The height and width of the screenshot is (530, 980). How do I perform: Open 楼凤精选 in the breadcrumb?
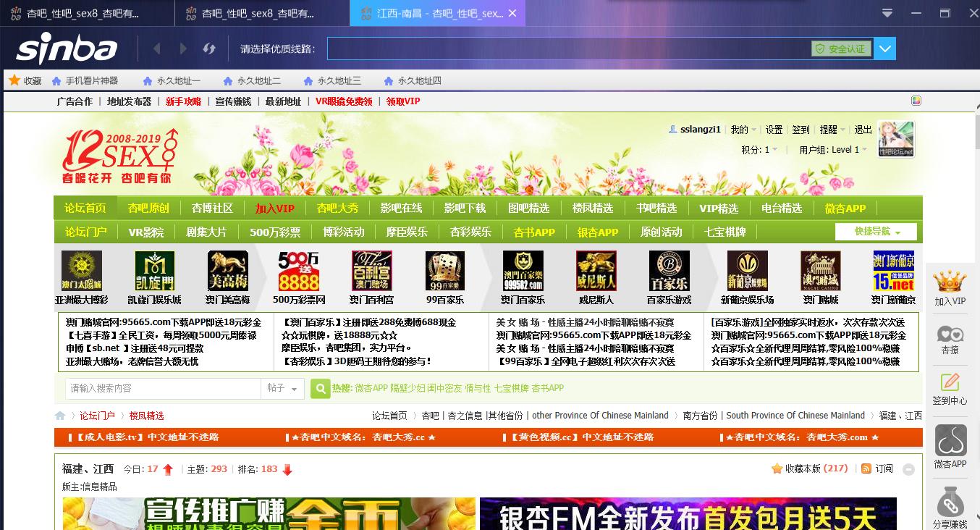pos(147,416)
